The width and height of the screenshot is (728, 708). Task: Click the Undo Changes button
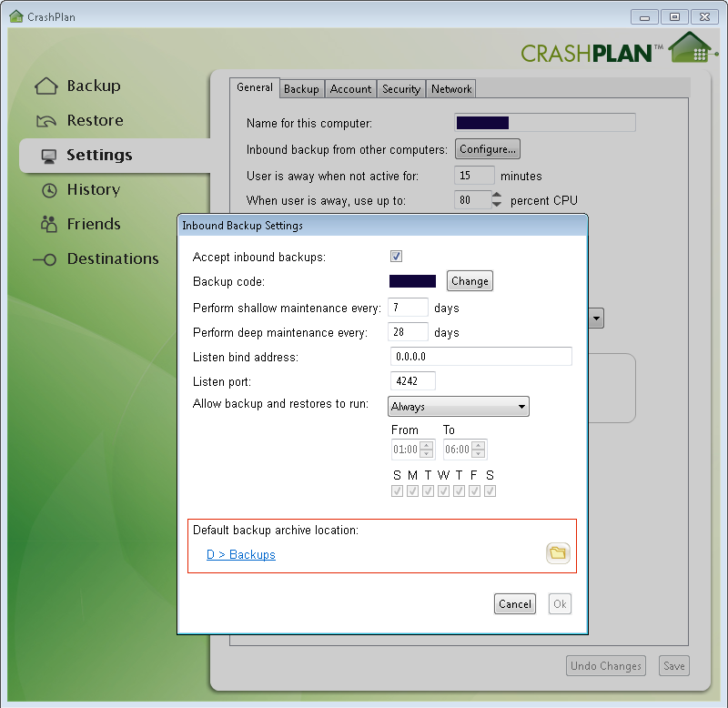[606, 666]
